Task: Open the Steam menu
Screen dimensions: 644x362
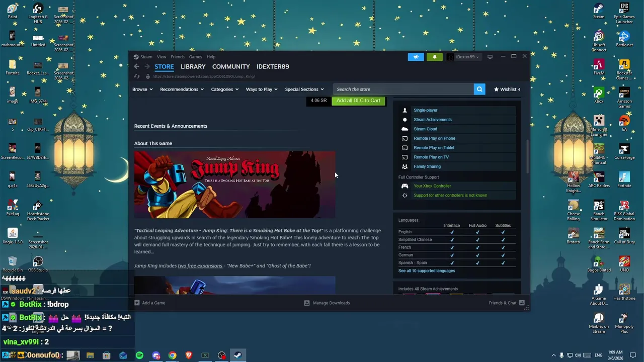Action: click(146, 57)
